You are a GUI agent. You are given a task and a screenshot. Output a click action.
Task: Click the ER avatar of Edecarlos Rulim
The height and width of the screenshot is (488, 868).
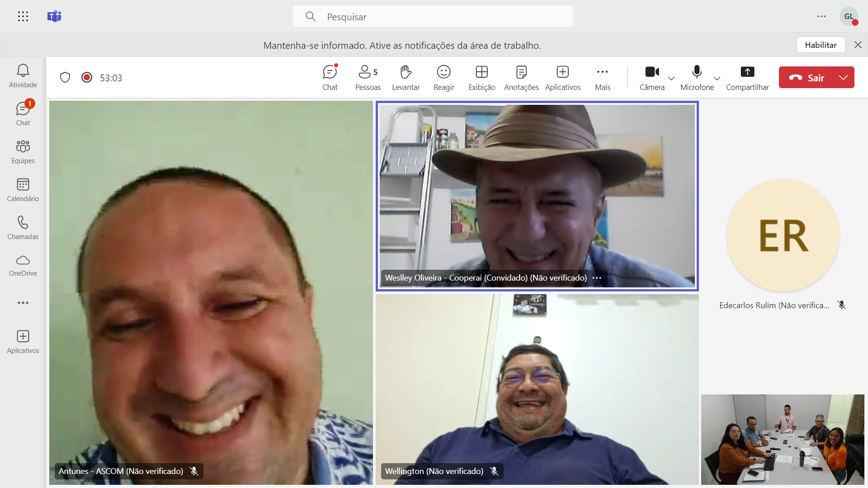point(783,235)
